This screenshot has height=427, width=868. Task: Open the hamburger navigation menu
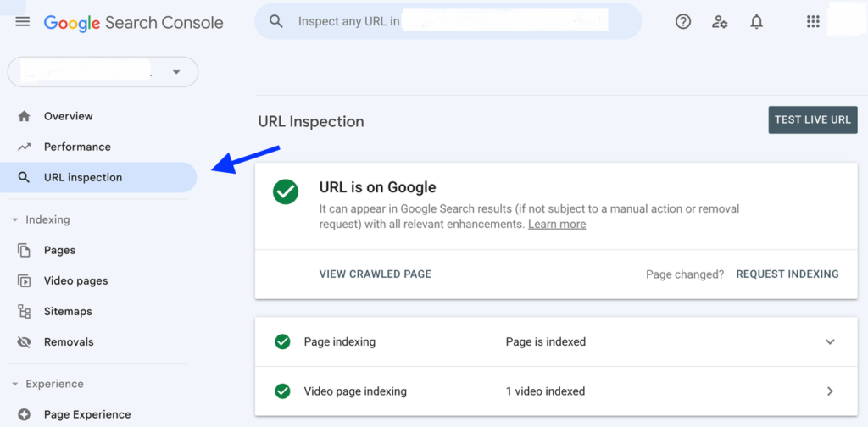(x=23, y=22)
